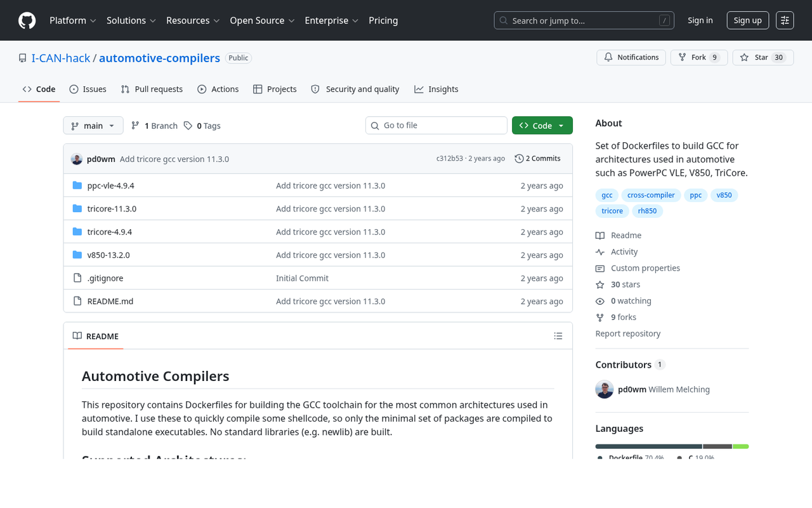The height and width of the screenshot is (508, 812).
Task: Open the I-CAN-hack profile link
Action: tap(61, 57)
